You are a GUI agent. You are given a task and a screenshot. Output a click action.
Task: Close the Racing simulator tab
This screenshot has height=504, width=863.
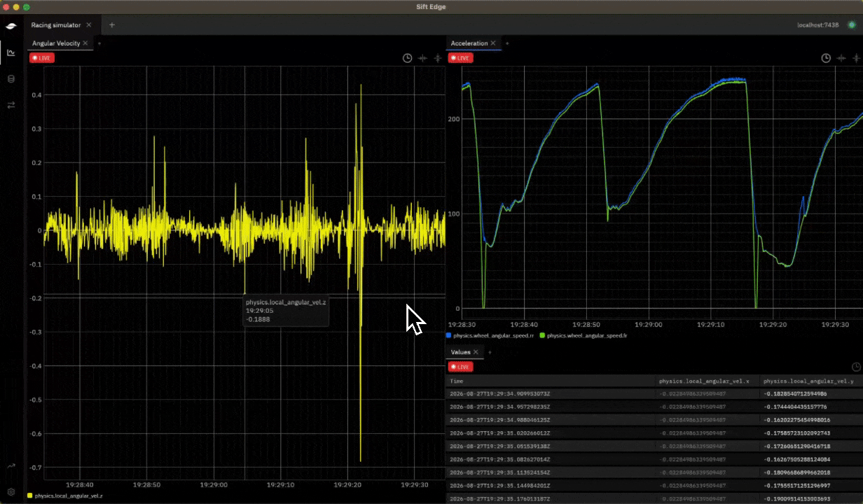point(88,25)
